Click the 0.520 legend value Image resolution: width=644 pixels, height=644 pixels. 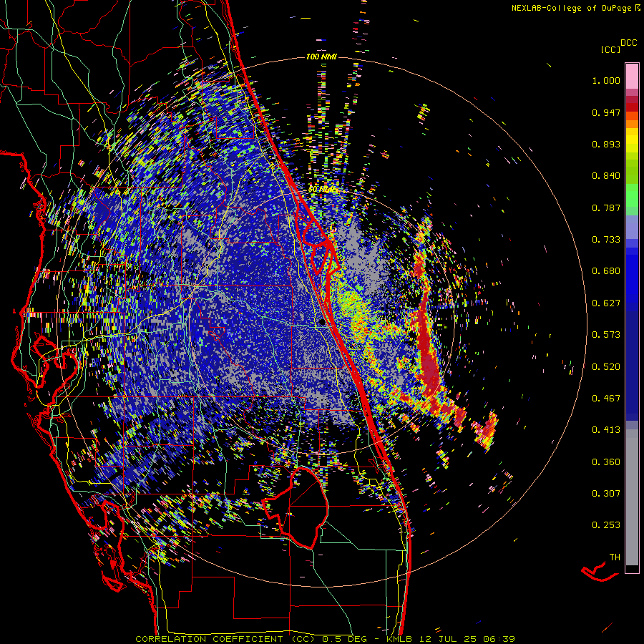pos(606,366)
